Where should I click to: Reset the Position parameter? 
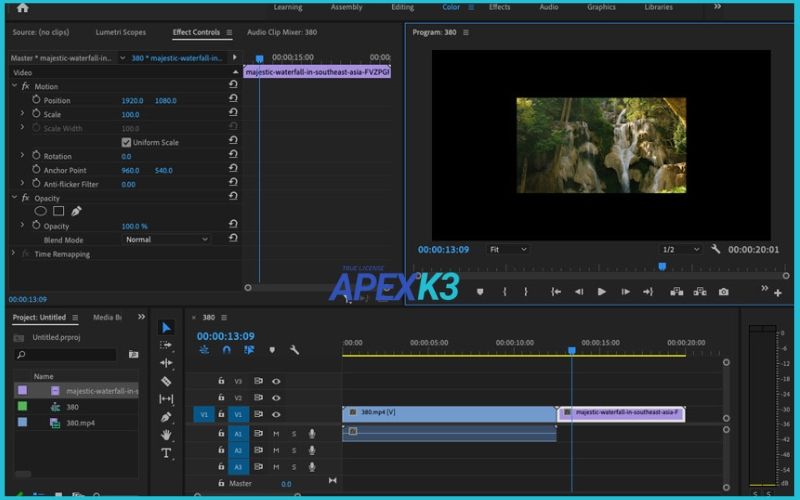point(233,101)
